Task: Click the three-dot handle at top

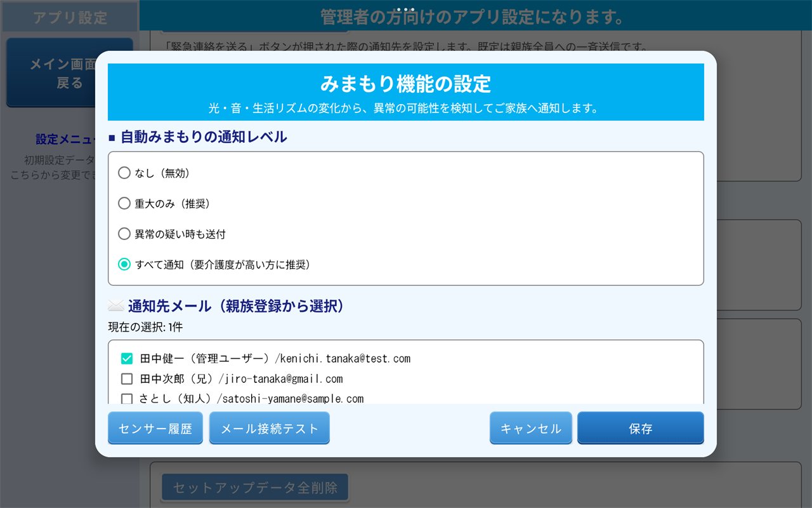Action: click(x=406, y=10)
